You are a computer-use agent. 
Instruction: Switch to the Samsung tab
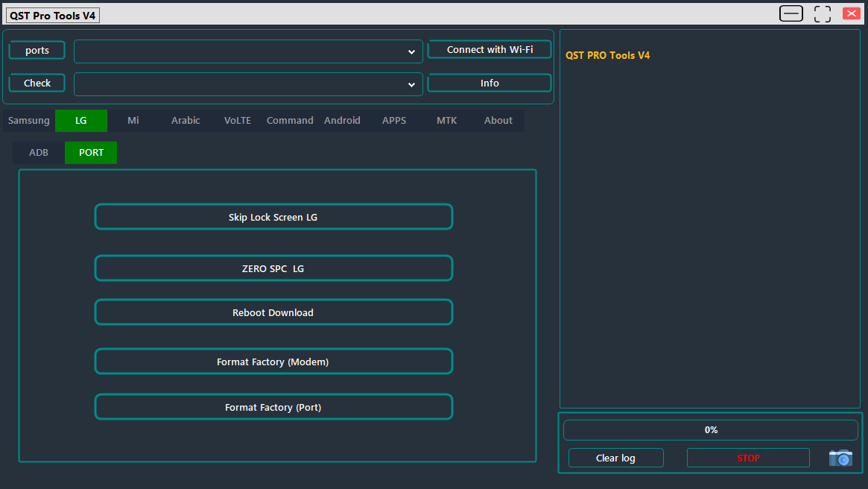(28, 120)
